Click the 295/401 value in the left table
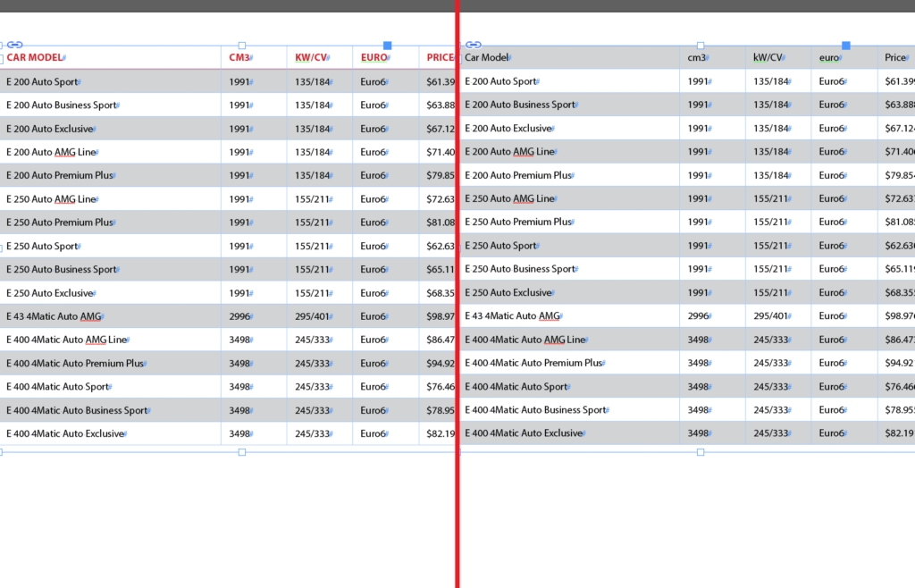 point(312,316)
